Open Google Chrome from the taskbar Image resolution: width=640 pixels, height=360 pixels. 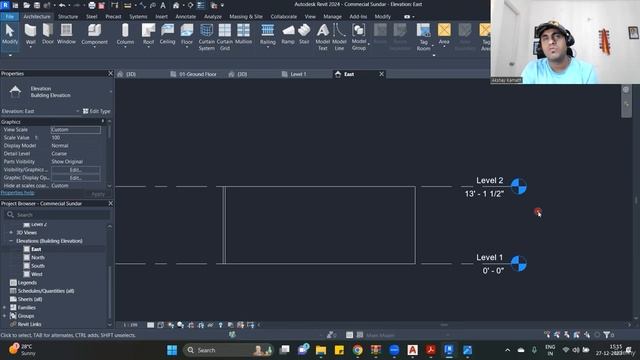(358, 350)
